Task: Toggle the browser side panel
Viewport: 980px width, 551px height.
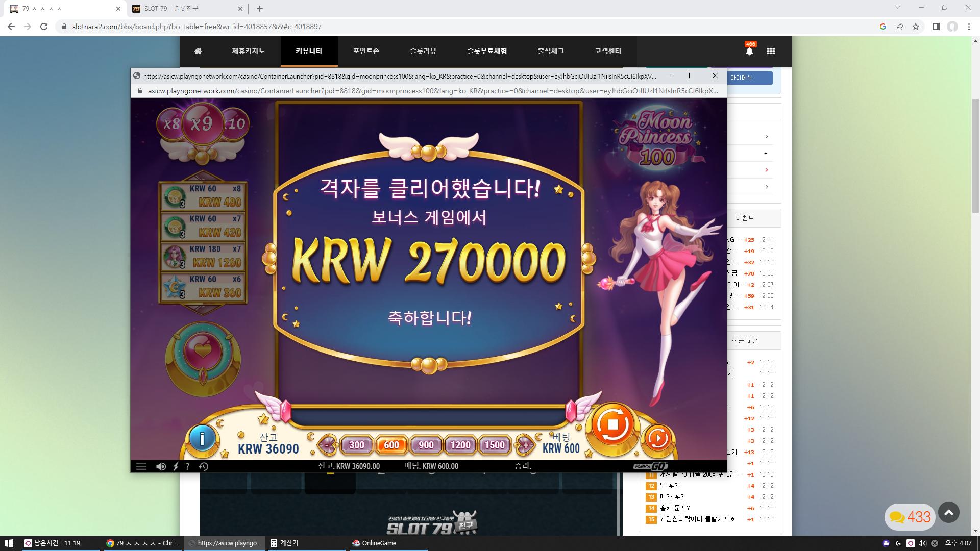Action: click(x=936, y=27)
